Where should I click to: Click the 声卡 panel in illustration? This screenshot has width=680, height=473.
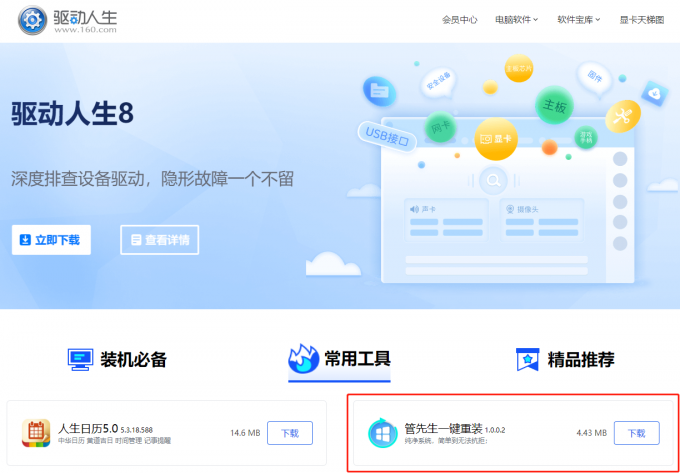click(446, 220)
